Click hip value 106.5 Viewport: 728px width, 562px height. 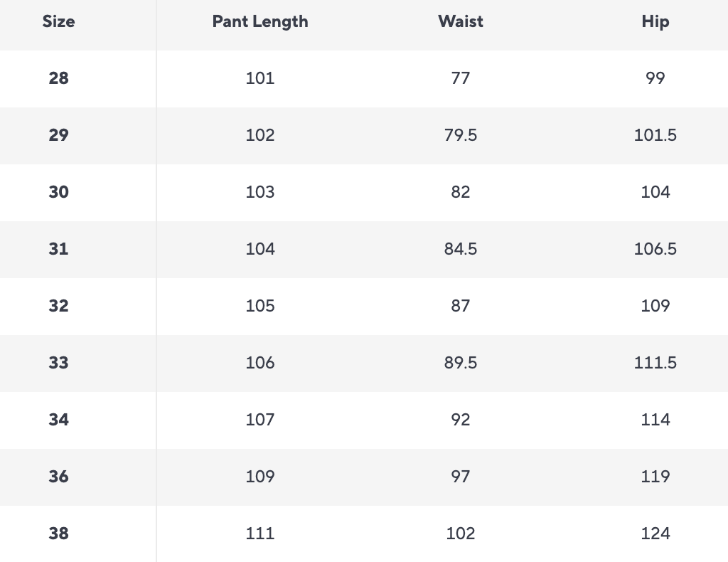[655, 249]
